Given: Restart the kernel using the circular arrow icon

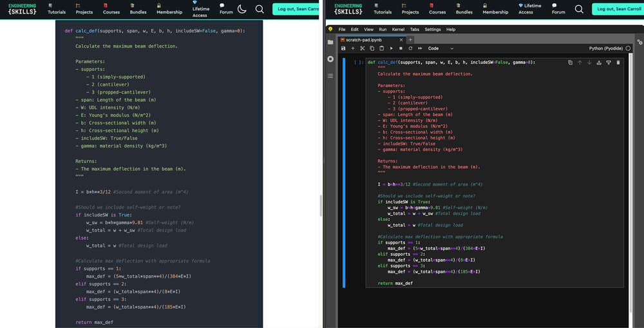Looking at the screenshot, I should (x=410, y=48).
